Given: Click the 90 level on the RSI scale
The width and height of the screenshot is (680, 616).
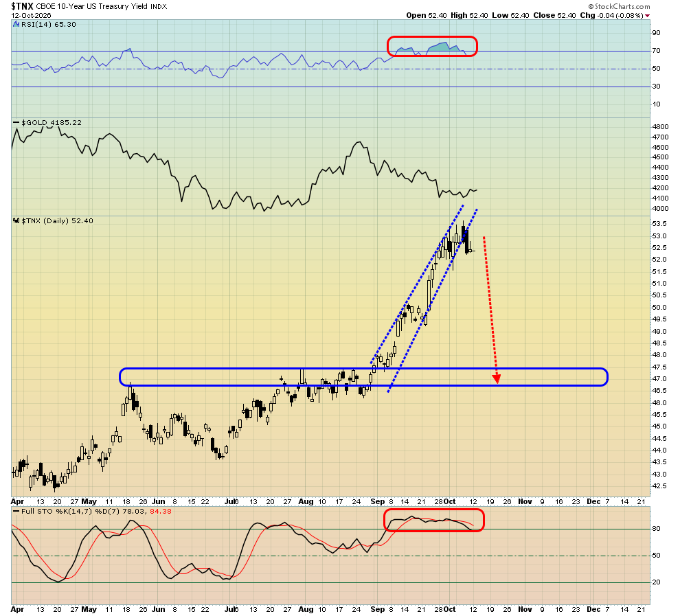Looking at the screenshot, I should click(656, 33).
